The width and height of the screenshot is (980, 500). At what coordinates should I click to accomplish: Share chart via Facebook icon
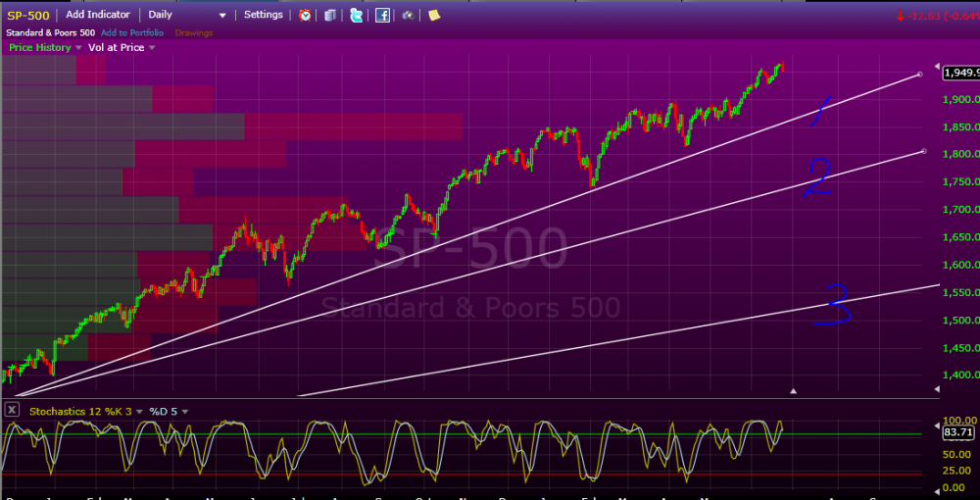[x=382, y=15]
